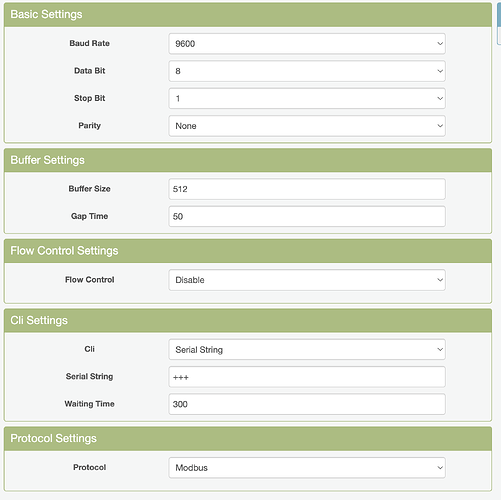
Task: Open the Parity dropdown set to None
Action: point(307,126)
